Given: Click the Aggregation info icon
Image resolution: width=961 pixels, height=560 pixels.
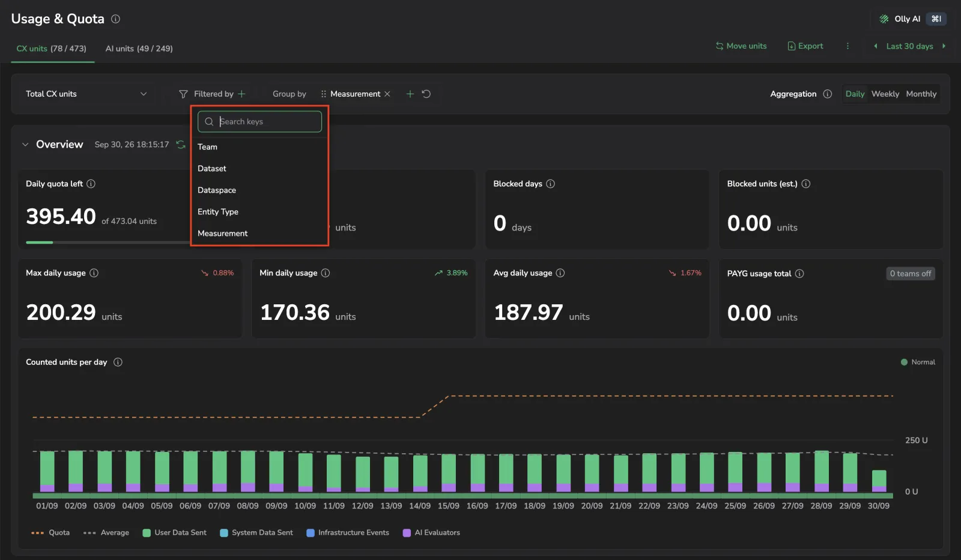Looking at the screenshot, I should point(828,94).
